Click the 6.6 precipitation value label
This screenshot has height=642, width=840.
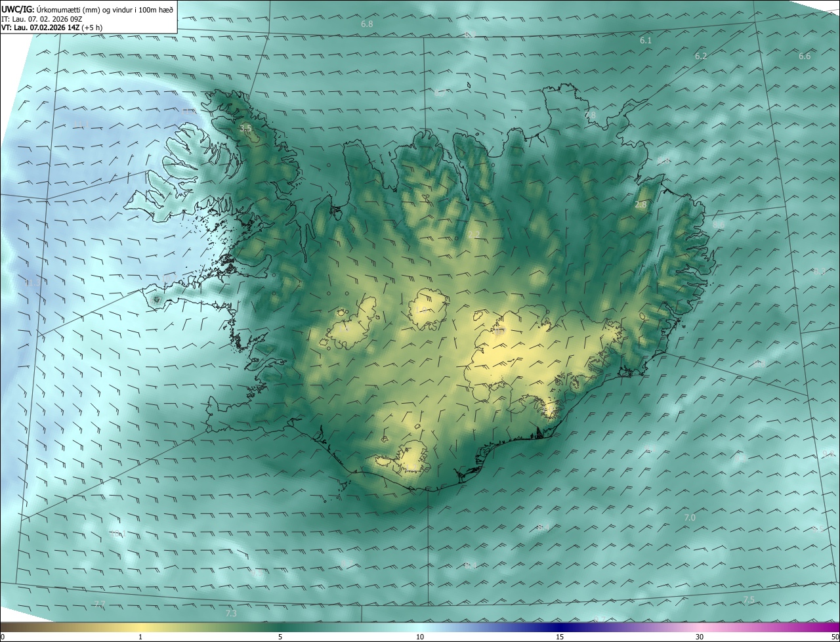click(805, 56)
